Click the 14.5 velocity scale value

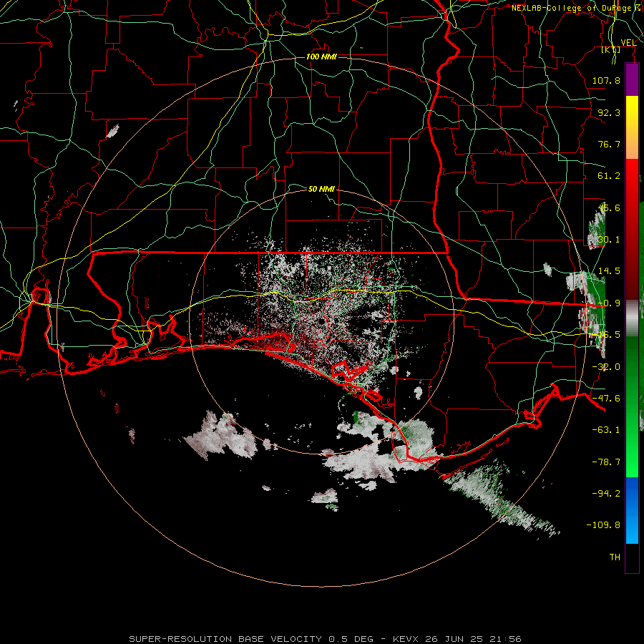(609, 271)
